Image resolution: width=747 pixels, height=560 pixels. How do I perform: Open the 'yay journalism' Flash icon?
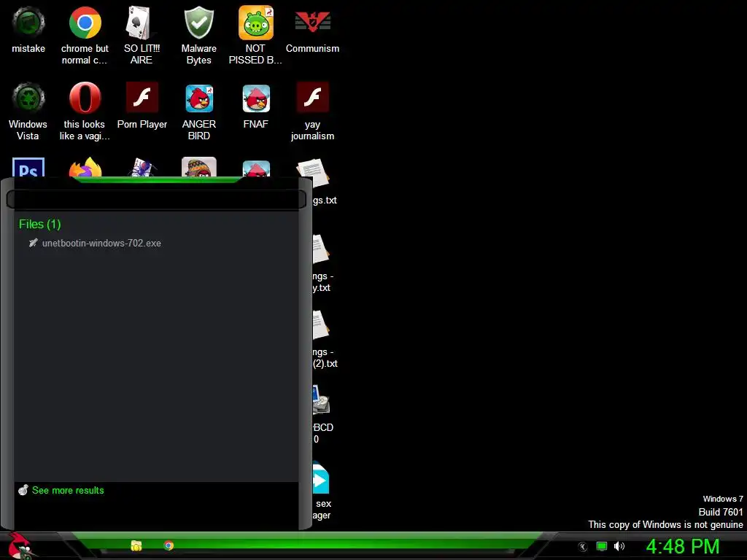click(x=312, y=111)
